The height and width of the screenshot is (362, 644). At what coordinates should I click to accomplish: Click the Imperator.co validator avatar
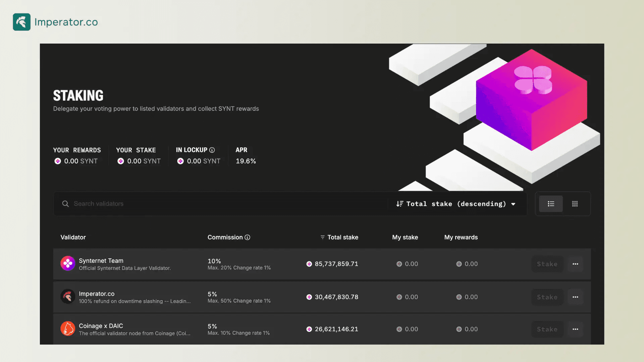68,297
